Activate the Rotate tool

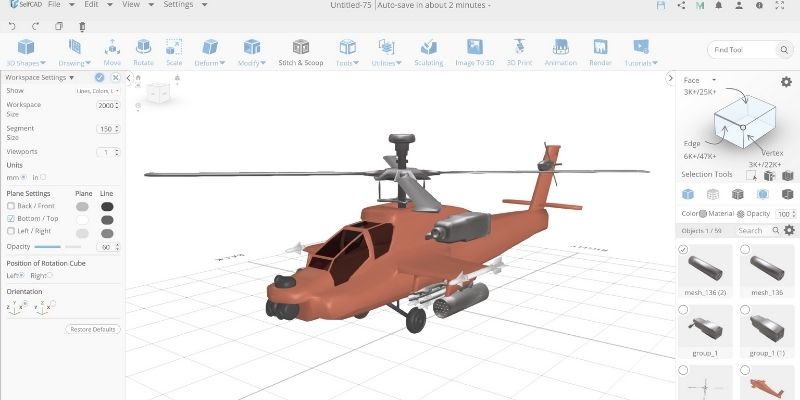tap(143, 51)
